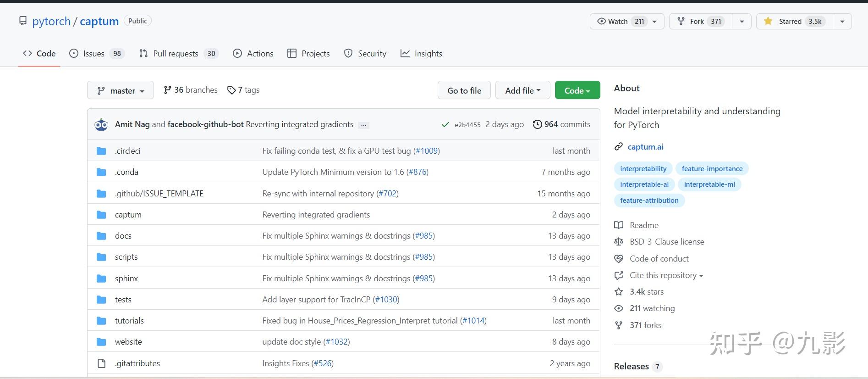The image size is (868, 379).
Task: Click the folder icon for tutorials
Action: 101,321
